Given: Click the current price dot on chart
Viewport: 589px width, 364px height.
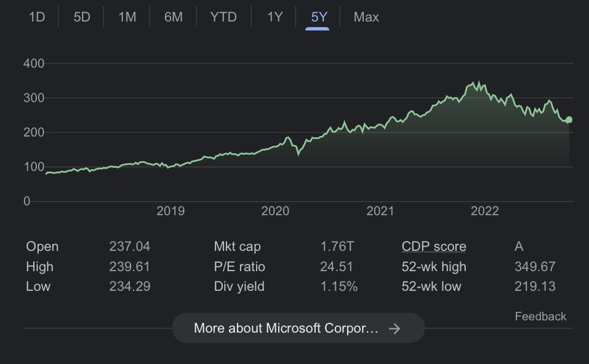Looking at the screenshot, I should 569,119.
